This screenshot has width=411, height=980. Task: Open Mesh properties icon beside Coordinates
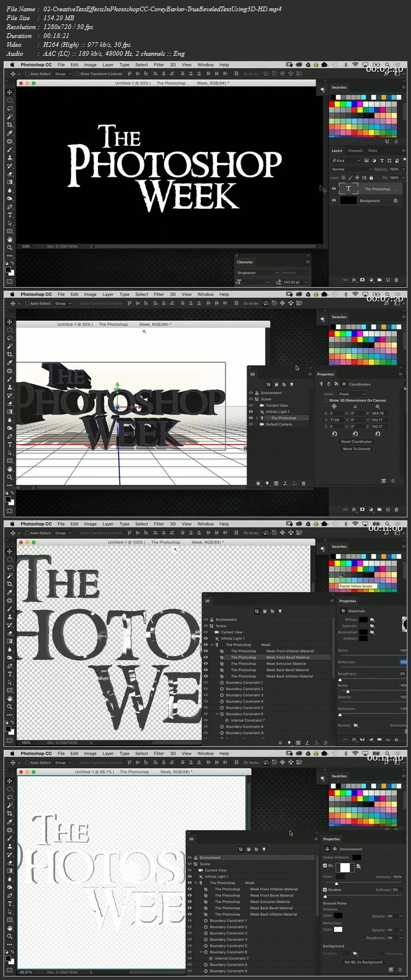(321, 384)
